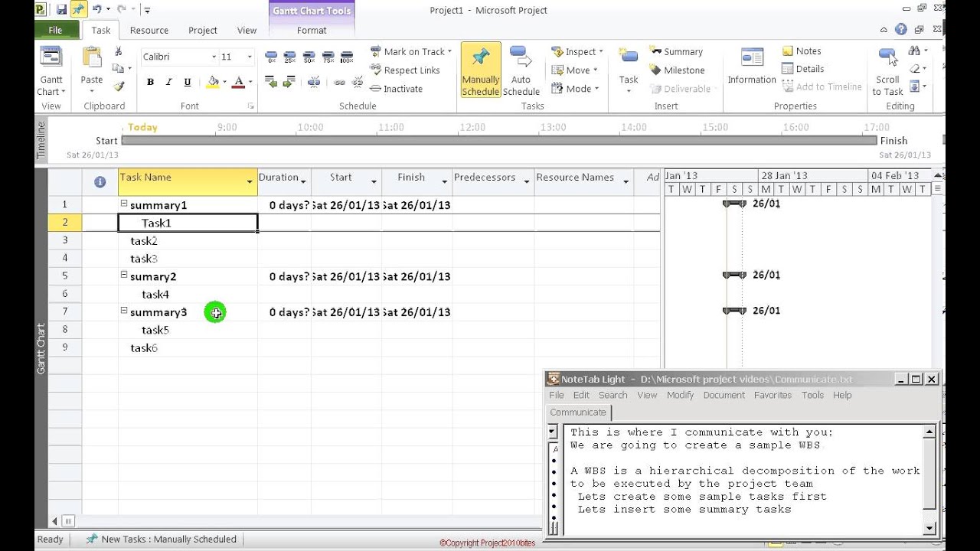Collapse the summary3 outline
The height and width of the screenshot is (551, 980).
[124, 311]
